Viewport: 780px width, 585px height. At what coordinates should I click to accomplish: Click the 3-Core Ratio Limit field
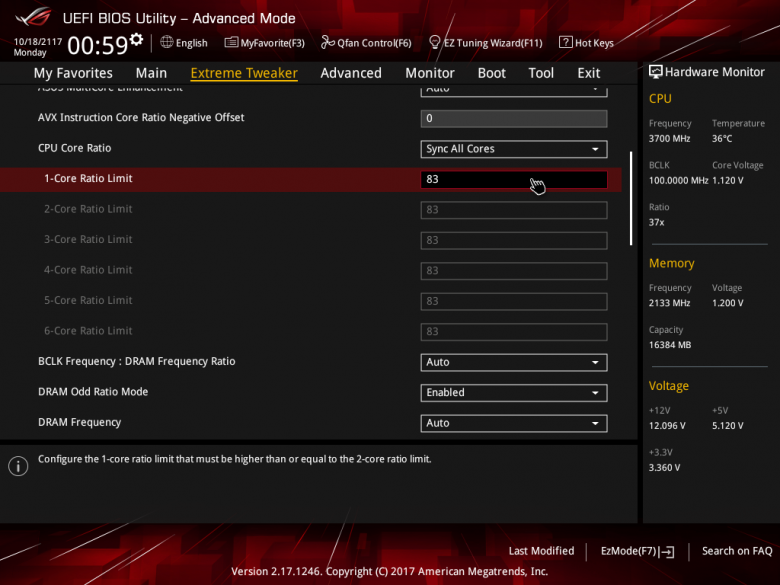tap(514, 240)
